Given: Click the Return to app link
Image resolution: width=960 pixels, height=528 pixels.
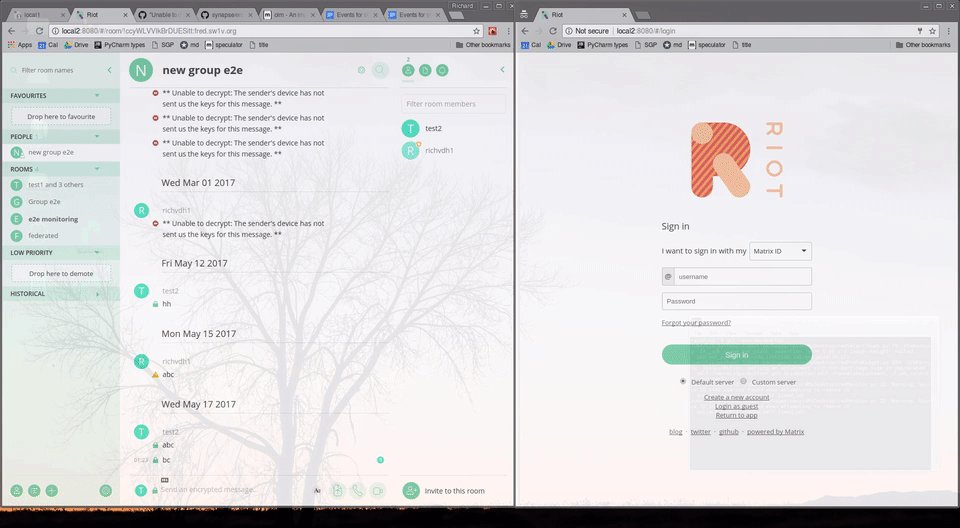Looking at the screenshot, I should 737,415.
